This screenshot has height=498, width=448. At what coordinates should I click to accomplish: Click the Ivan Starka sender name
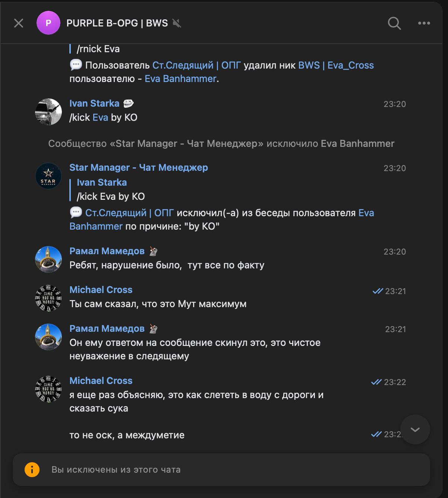94,103
